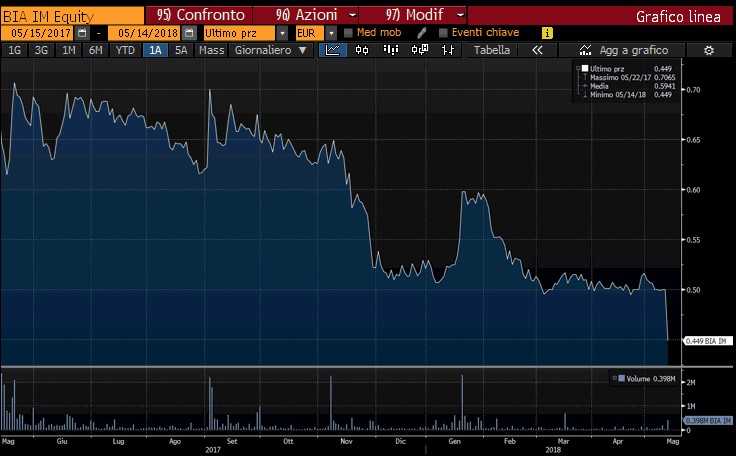
Task: Toggle Ultimo prz legend marker
Action: pos(585,69)
